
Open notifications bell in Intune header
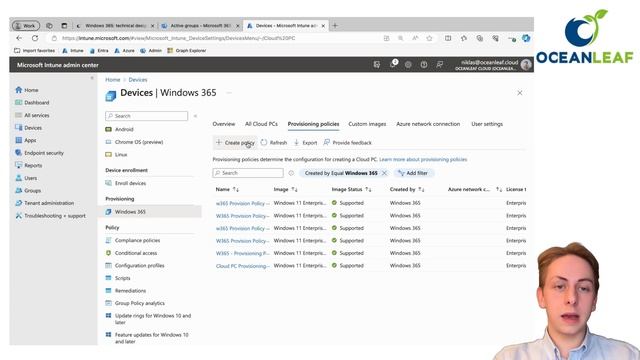point(393,64)
